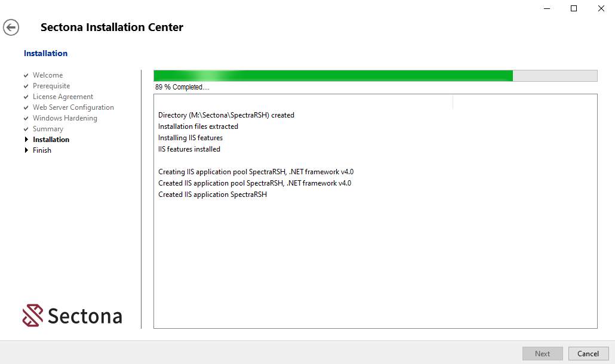Click the arrow beside Installation step
The height and width of the screenshot is (364, 615).
(26, 140)
